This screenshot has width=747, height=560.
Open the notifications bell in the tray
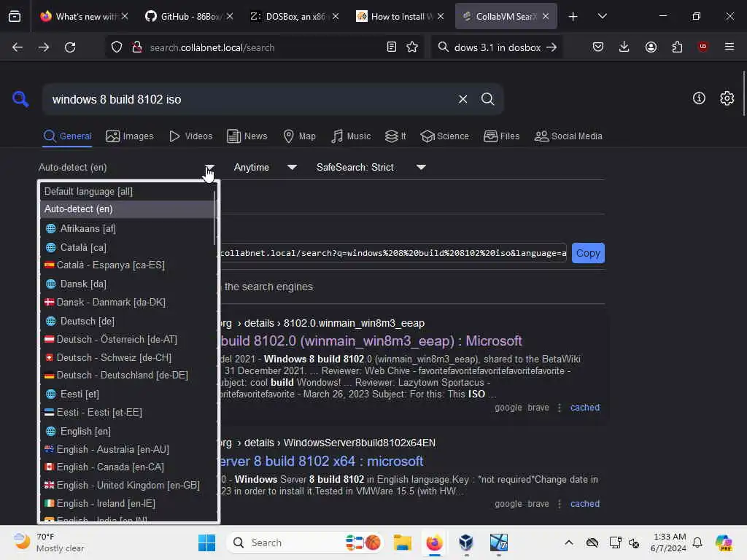(x=697, y=542)
